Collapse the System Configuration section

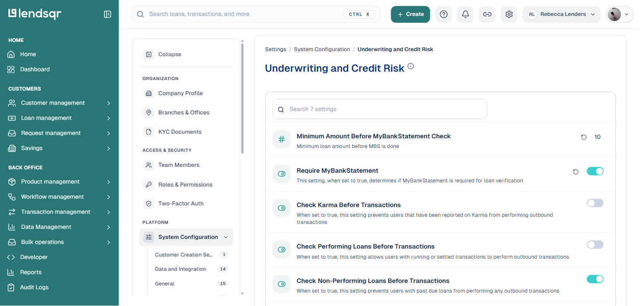[x=186, y=237]
